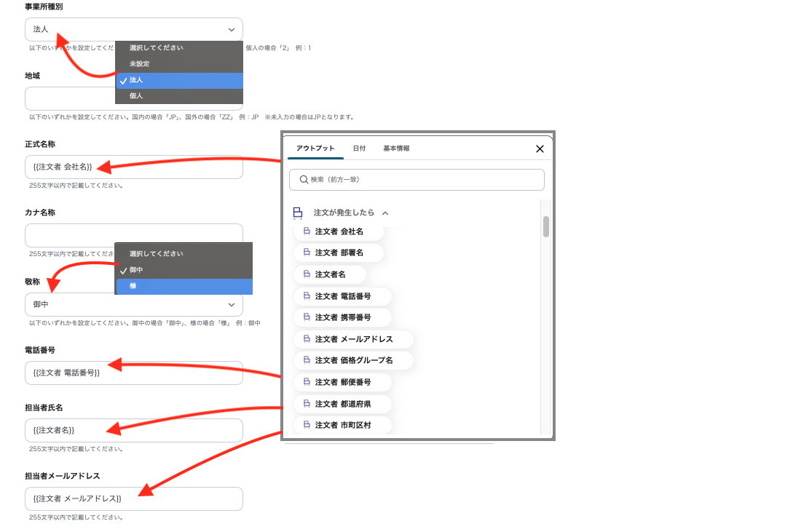The image size is (785, 532).
Task: Select 様 in the 敬称 option list
Action: (184, 286)
